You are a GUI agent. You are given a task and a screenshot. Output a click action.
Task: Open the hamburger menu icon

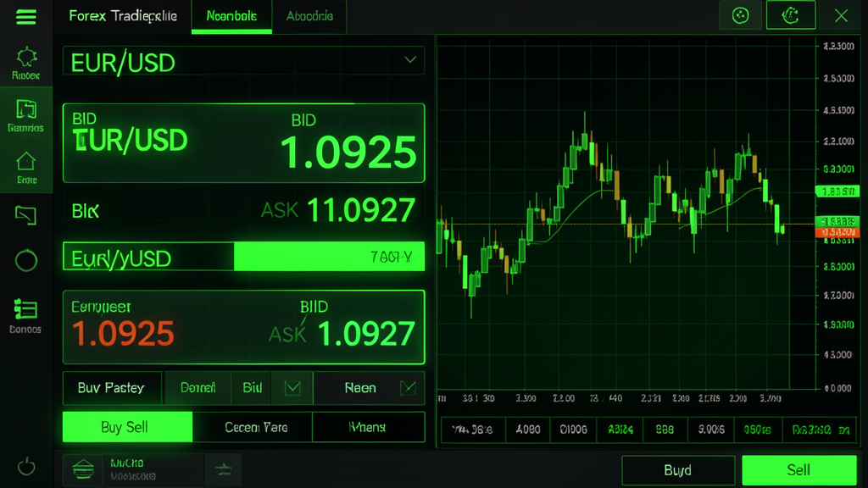pos(26,17)
